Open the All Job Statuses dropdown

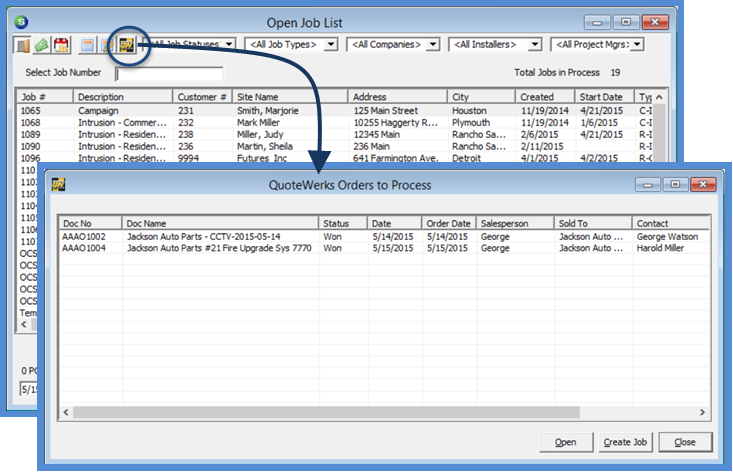(229, 44)
